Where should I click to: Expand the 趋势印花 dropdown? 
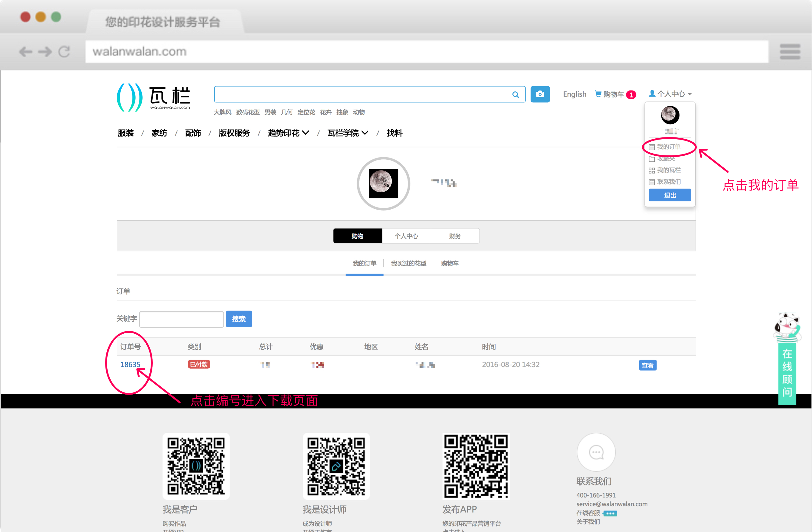[x=306, y=133]
